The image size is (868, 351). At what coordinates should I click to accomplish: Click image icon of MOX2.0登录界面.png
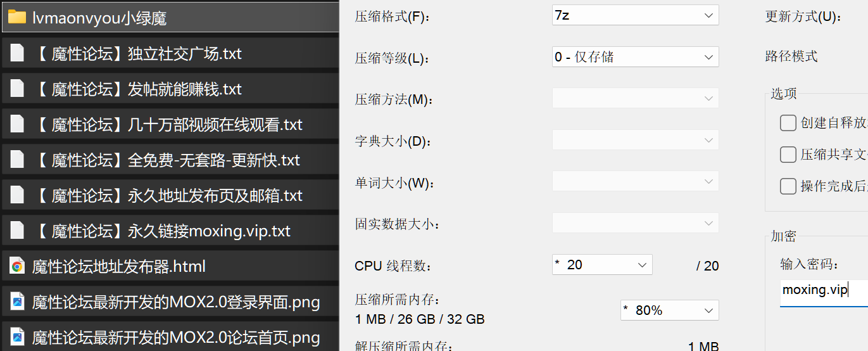[x=17, y=302]
